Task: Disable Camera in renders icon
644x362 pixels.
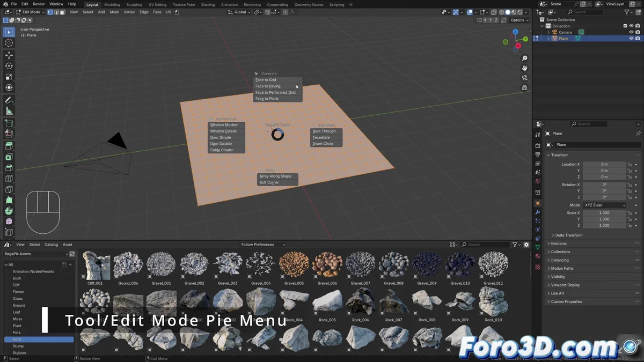Action: click(638, 32)
